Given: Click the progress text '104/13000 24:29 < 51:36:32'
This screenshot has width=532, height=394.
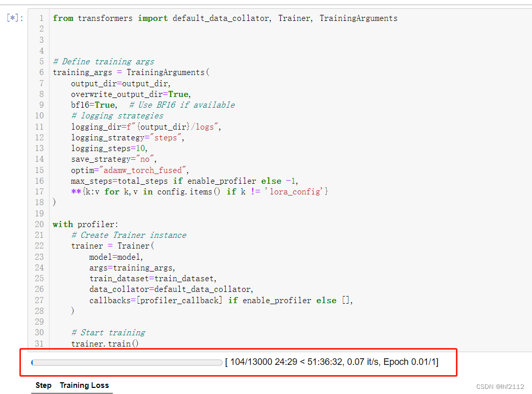Looking at the screenshot, I should click(x=286, y=362).
